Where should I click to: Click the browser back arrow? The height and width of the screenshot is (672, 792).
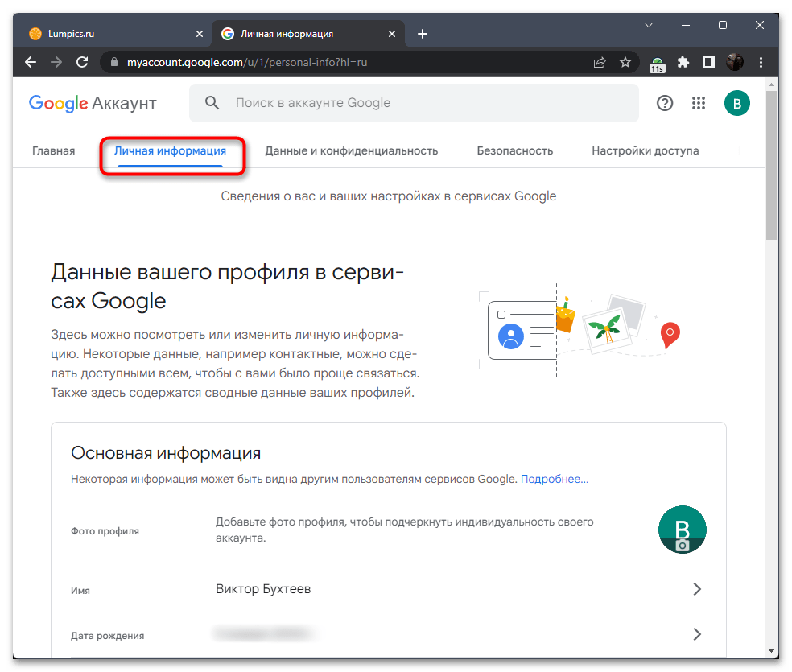pos(30,62)
